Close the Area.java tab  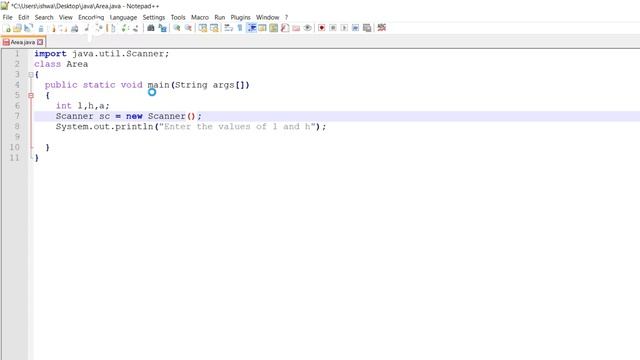tap(40, 42)
